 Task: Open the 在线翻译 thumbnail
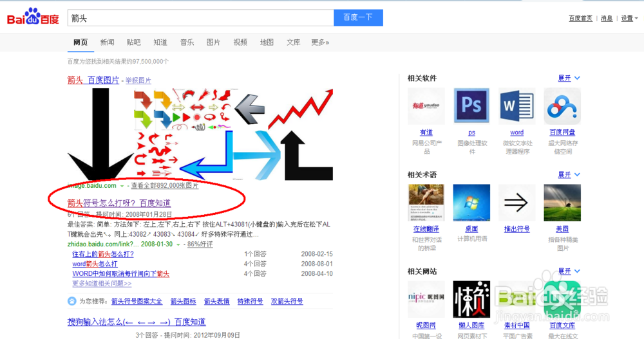pos(426,203)
